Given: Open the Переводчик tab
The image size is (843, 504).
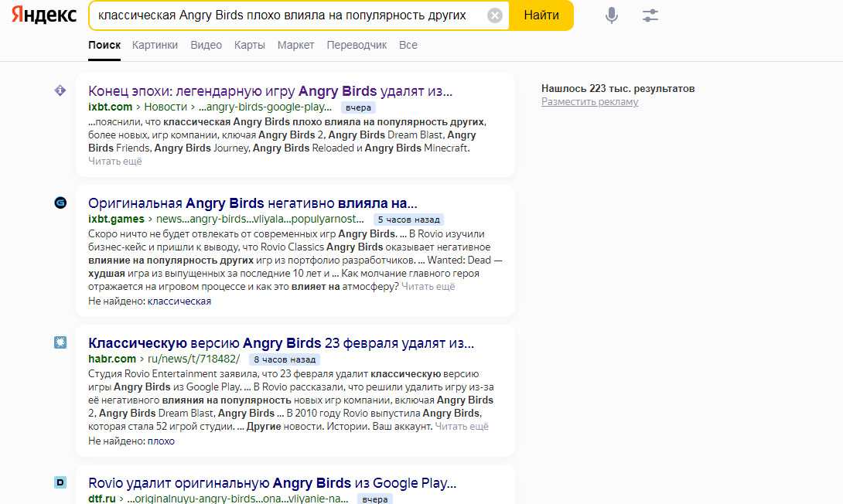Looking at the screenshot, I should pyautogui.click(x=357, y=45).
